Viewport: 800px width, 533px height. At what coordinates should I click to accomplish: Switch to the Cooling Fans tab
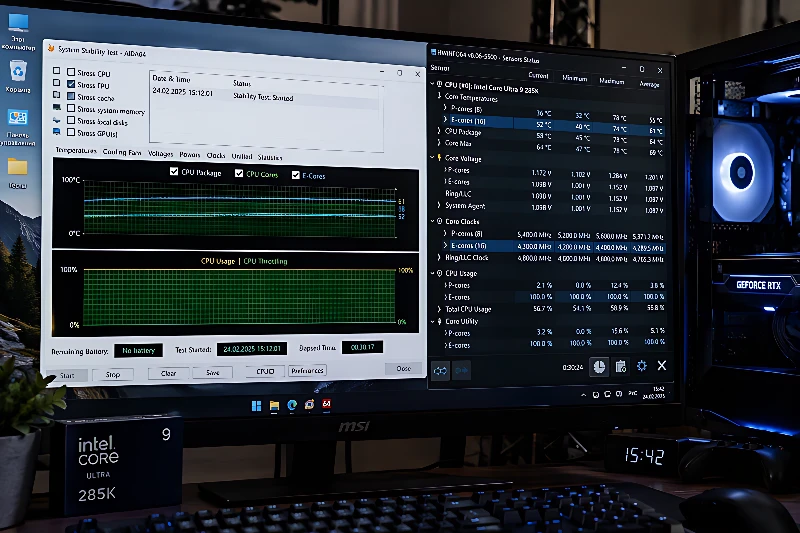point(121,152)
